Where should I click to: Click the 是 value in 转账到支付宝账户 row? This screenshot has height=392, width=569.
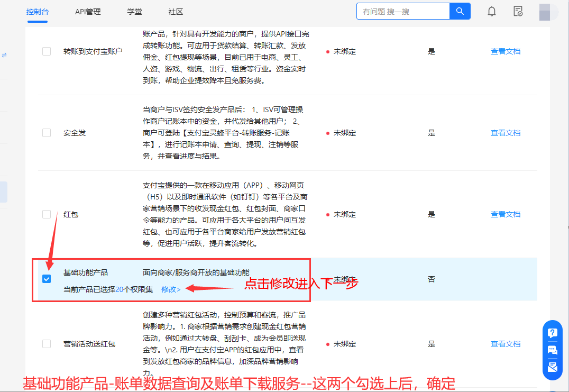coord(432,51)
